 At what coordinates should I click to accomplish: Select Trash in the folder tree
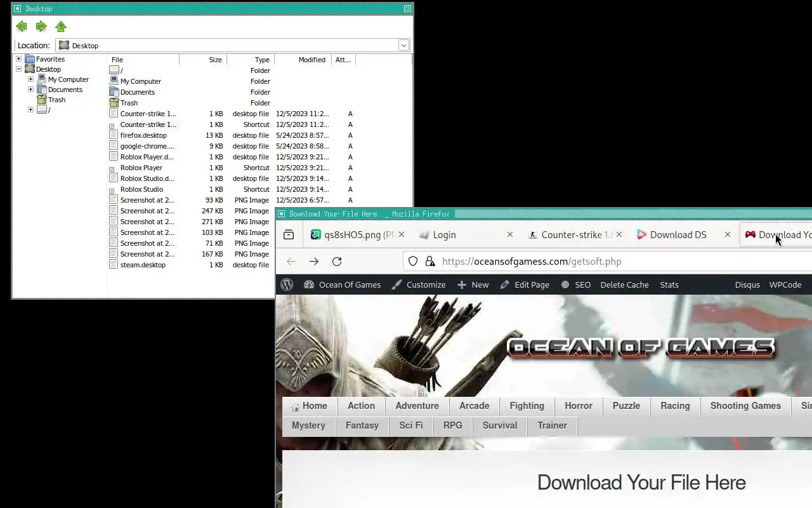(x=56, y=100)
